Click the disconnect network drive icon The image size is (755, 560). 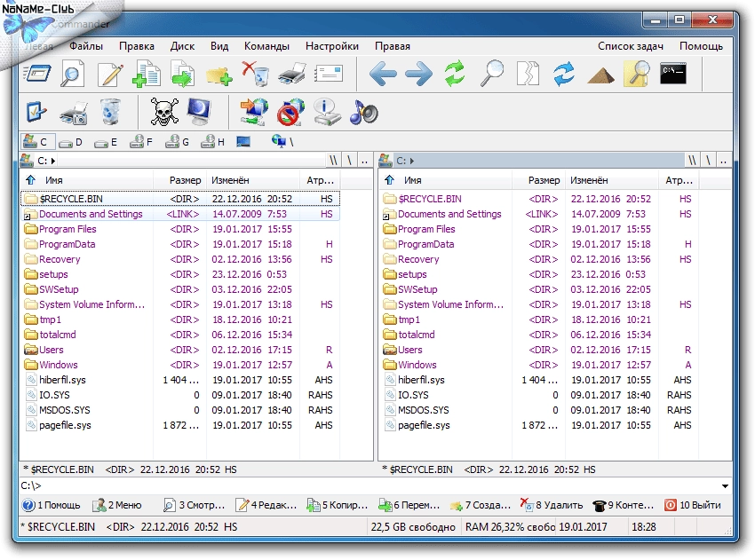click(x=290, y=112)
